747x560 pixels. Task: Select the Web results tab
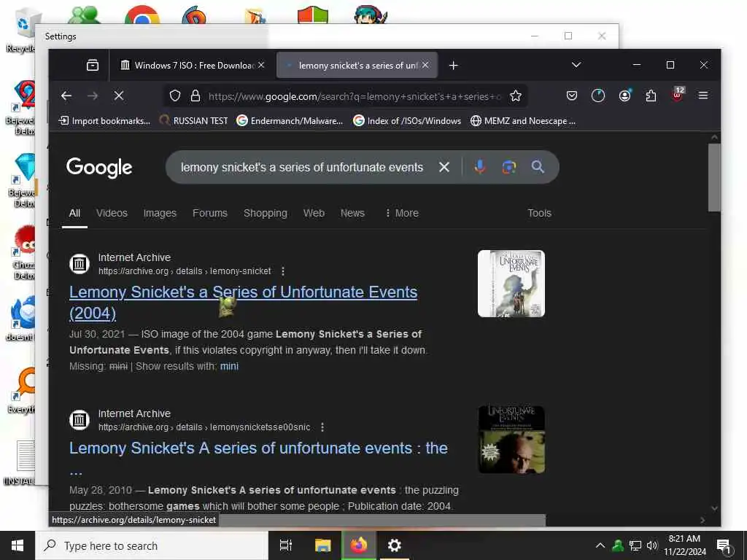[x=314, y=214]
